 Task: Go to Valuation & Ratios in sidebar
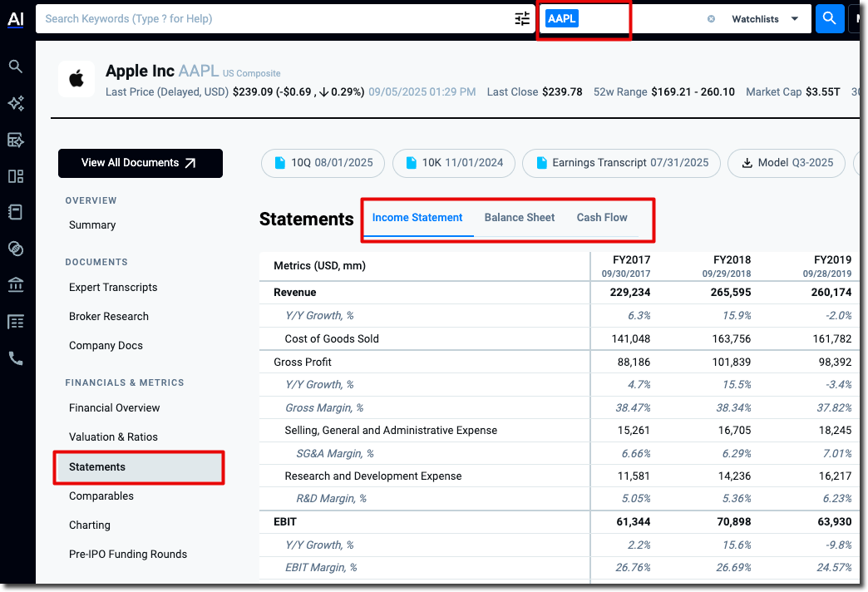113,437
